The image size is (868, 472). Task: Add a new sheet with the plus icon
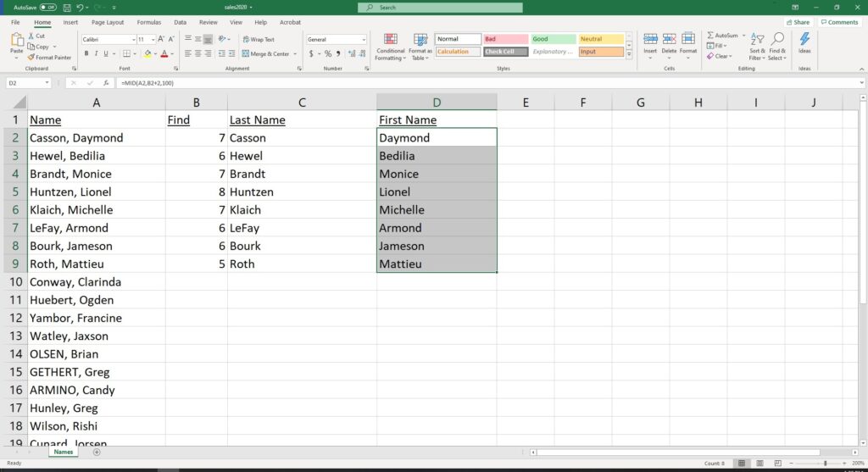[97, 452]
